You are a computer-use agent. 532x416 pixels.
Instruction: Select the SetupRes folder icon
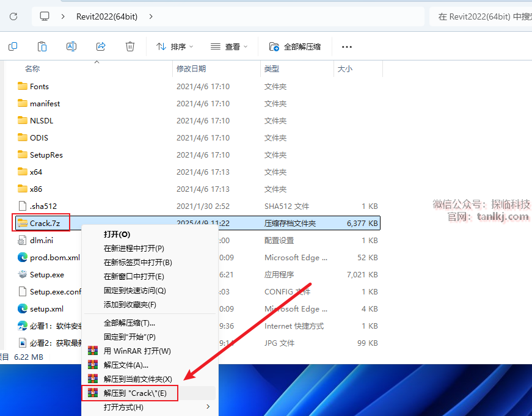(23, 155)
